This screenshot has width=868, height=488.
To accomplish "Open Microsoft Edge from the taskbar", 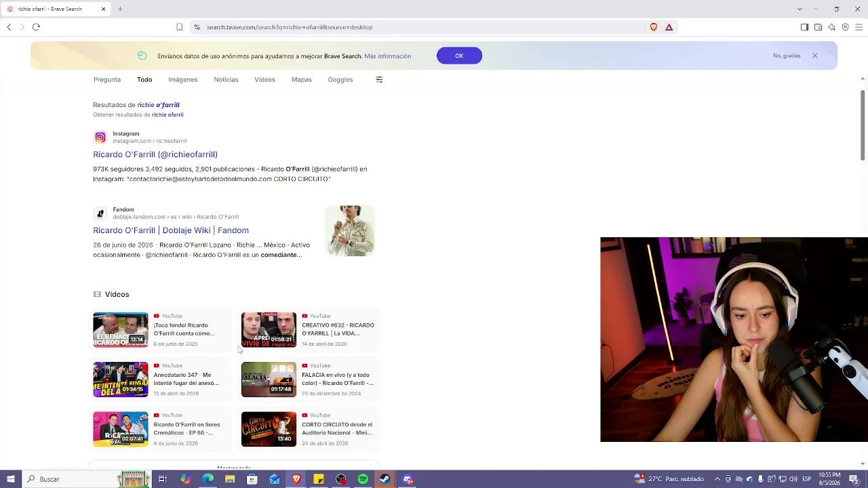I will click(x=208, y=479).
